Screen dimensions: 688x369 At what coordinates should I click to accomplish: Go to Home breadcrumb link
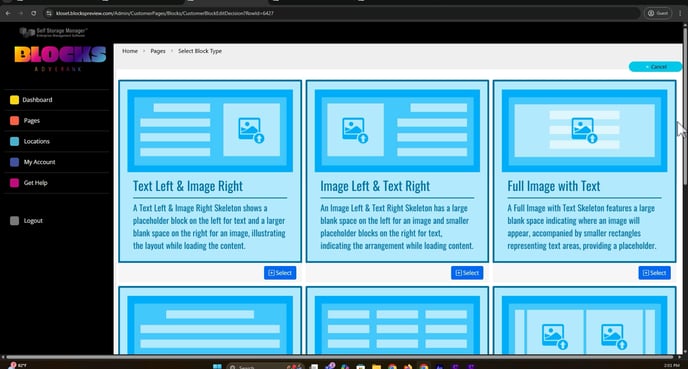pyautogui.click(x=130, y=51)
